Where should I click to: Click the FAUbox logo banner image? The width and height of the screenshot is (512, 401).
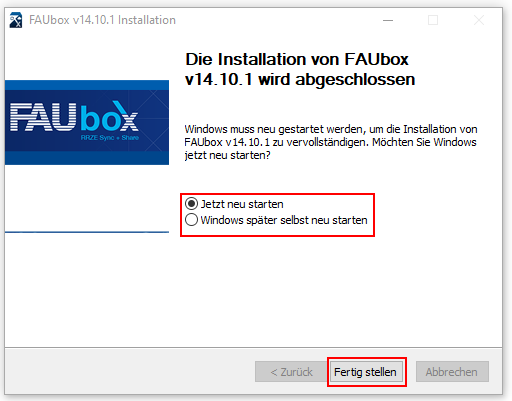point(87,122)
